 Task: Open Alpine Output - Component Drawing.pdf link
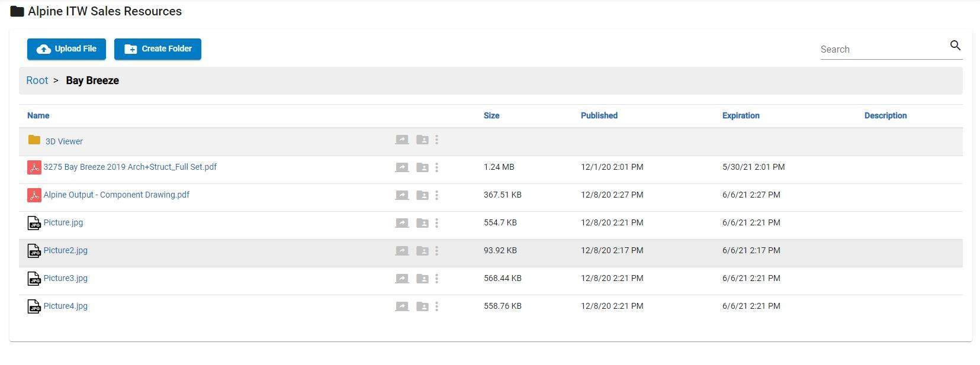pos(116,195)
